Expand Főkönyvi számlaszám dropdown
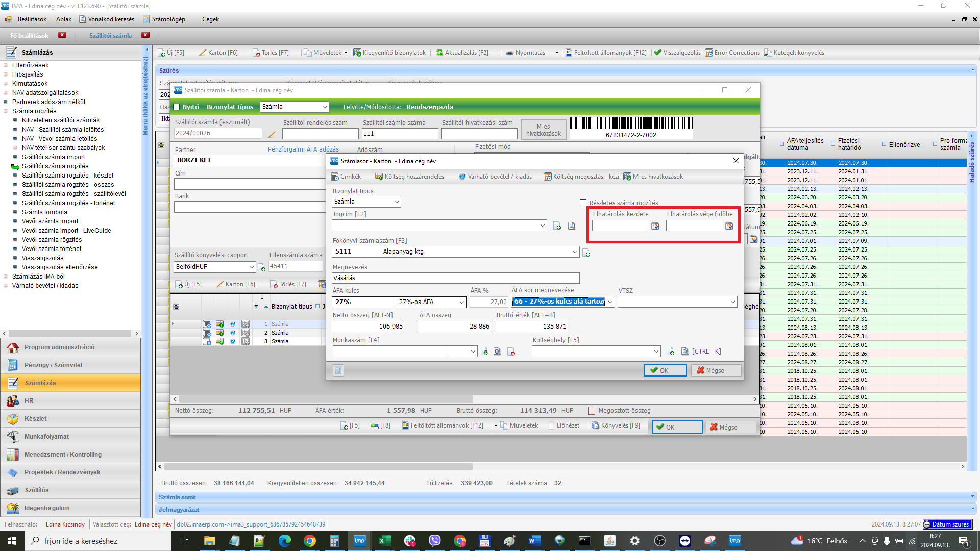This screenshot has width=980, height=551. point(575,252)
